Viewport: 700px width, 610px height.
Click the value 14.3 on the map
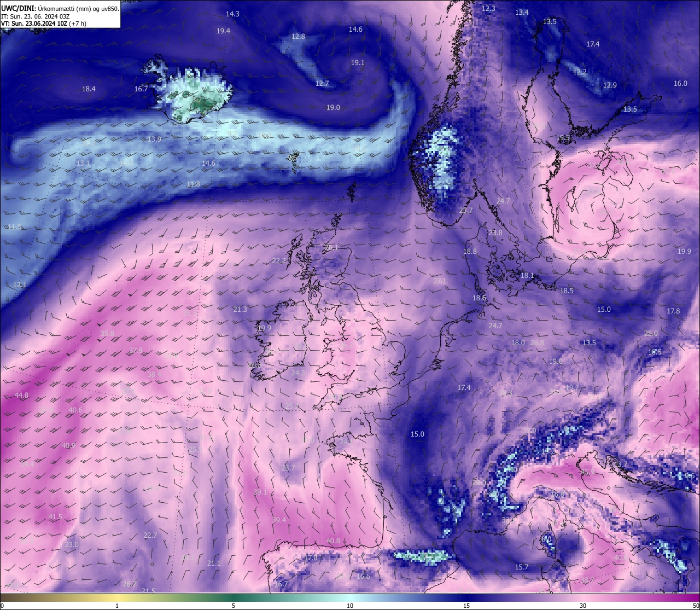[232, 14]
